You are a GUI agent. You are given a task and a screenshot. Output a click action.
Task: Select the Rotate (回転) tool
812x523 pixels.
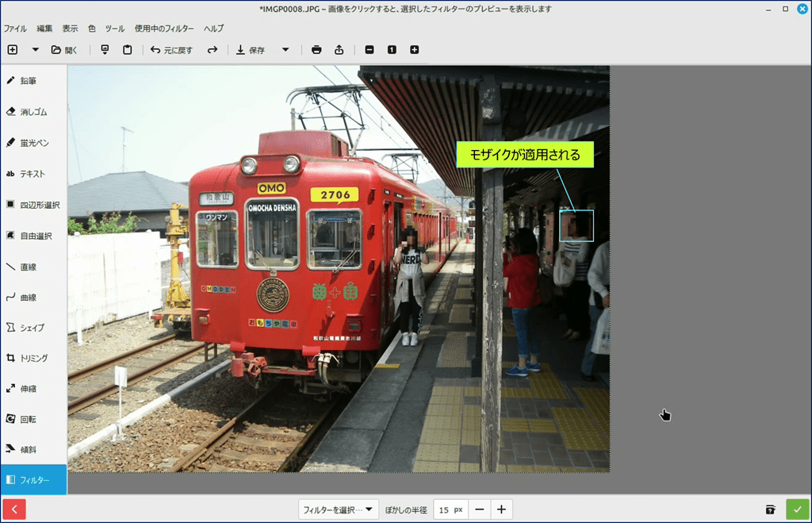pos(33,419)
